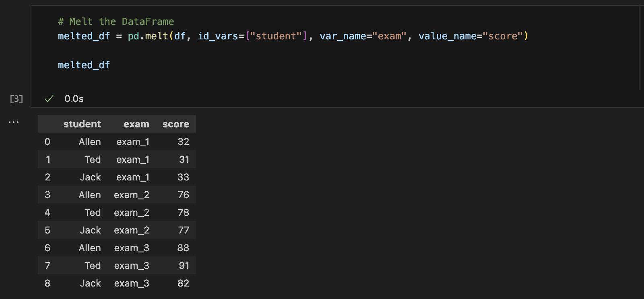Click the 'student' column header in output table

[82, 124]
